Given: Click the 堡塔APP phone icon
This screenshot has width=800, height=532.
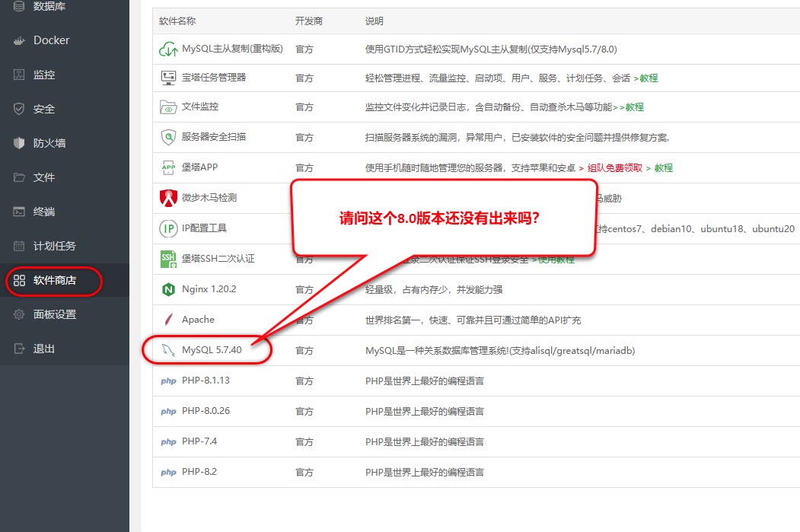Looking at the screenshot, I should click(x=168, y=167).
